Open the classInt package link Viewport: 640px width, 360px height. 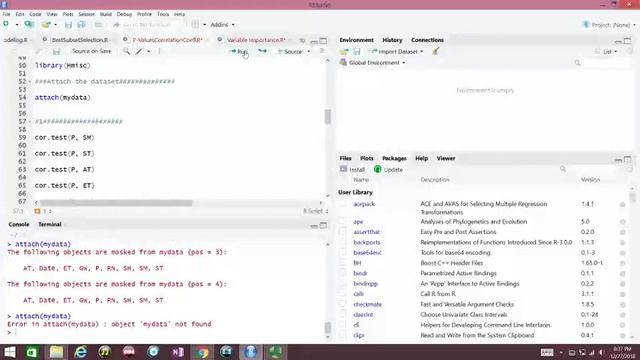click(363, 315)
